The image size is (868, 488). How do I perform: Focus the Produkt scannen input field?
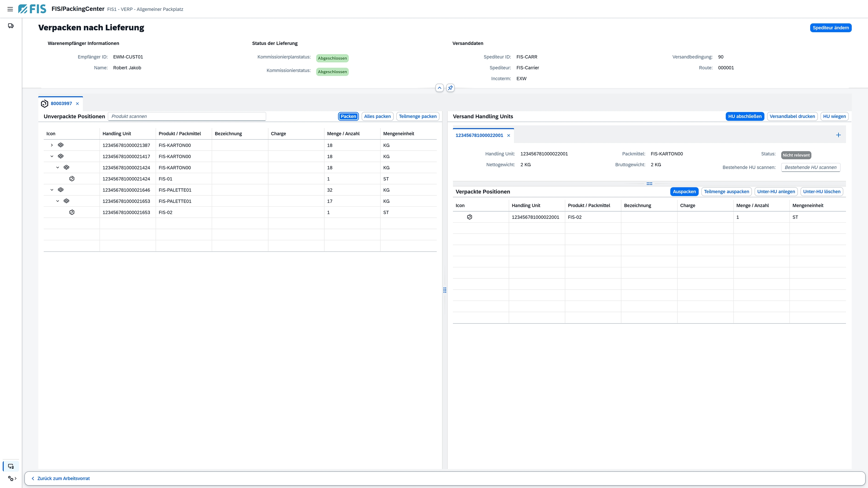coord(187,117)
